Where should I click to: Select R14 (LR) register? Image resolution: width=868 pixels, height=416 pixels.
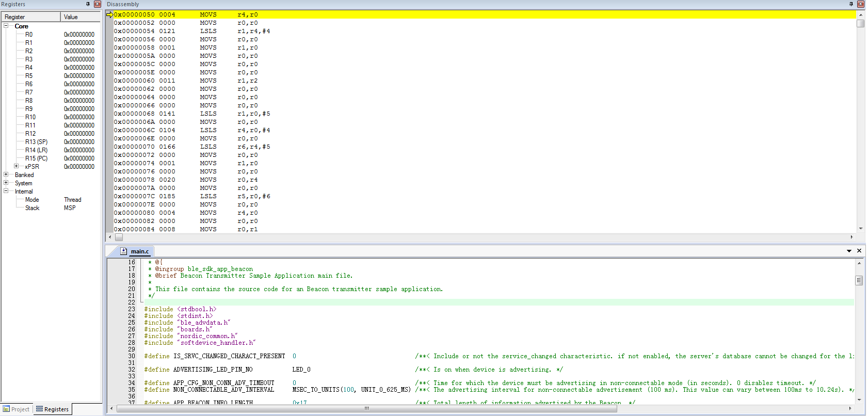tap(52, 150)
